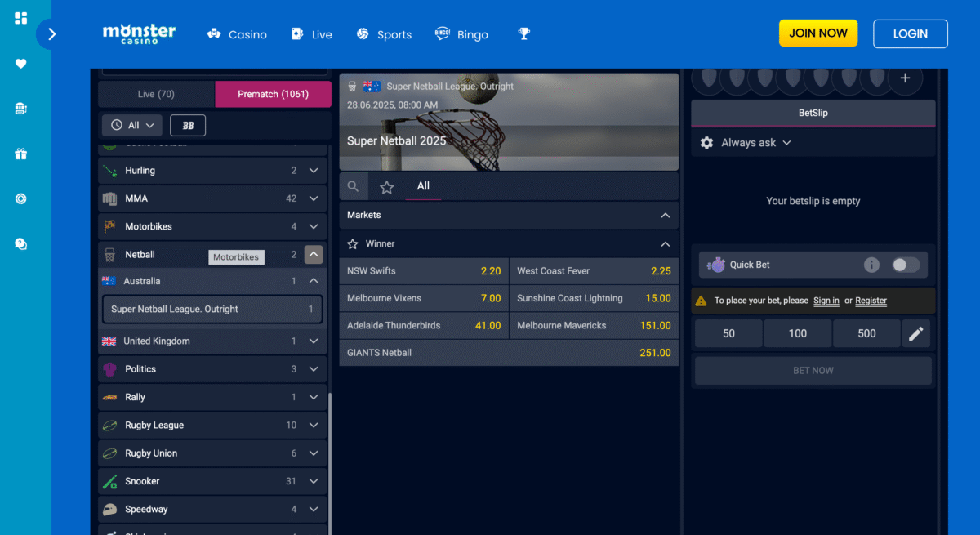Open the Casino section

coord(237,34)
